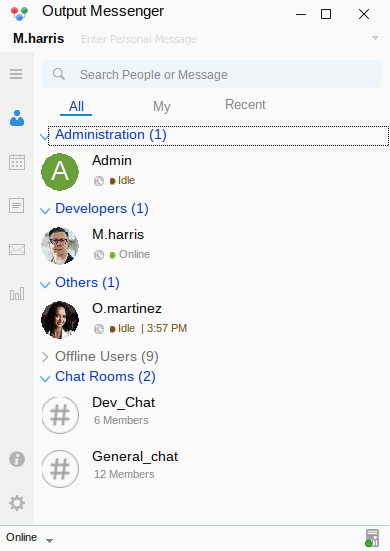Open the bar chart reports icon
This screenshot has width=390, height=551.
(x=17, y=293)
